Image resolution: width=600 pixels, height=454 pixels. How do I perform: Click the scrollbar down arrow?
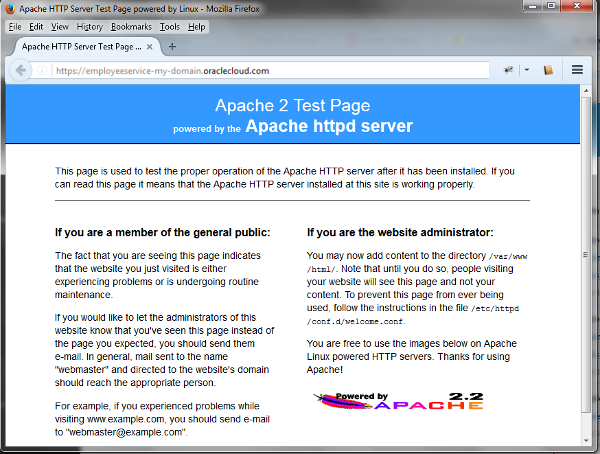[585, 441]
